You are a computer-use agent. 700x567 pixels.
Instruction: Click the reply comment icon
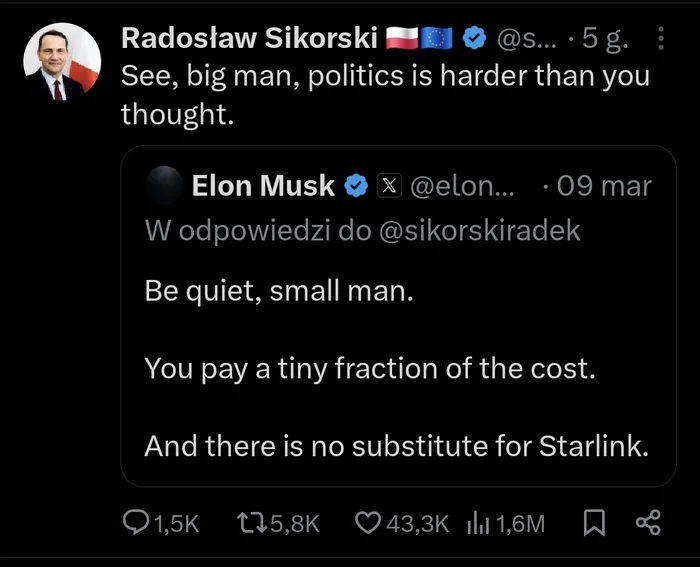[134, 522]
